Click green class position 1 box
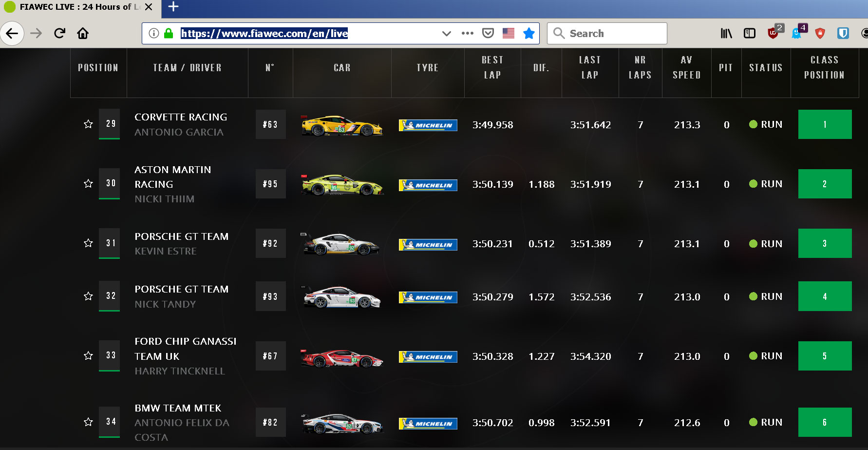Screen dimensions: 868x450 pos(824,124)
